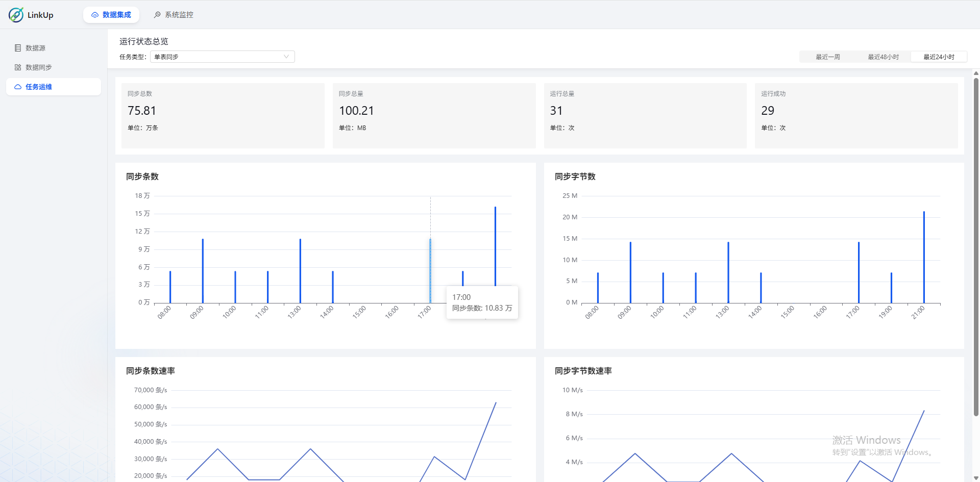Click the 25 M axis label

point(570,196)
